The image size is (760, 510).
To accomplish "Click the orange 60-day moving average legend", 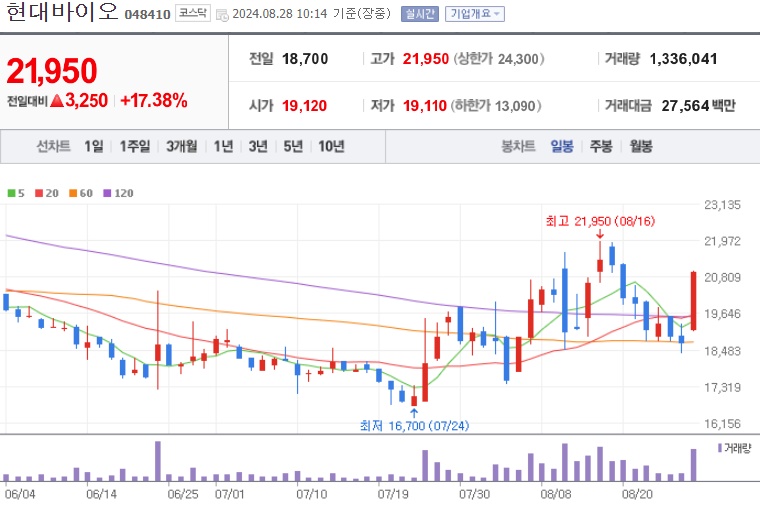I will 80,193.
